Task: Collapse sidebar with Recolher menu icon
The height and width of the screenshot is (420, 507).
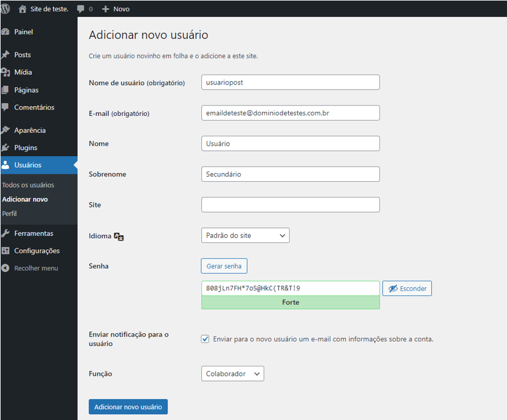Action: [5, 268]
